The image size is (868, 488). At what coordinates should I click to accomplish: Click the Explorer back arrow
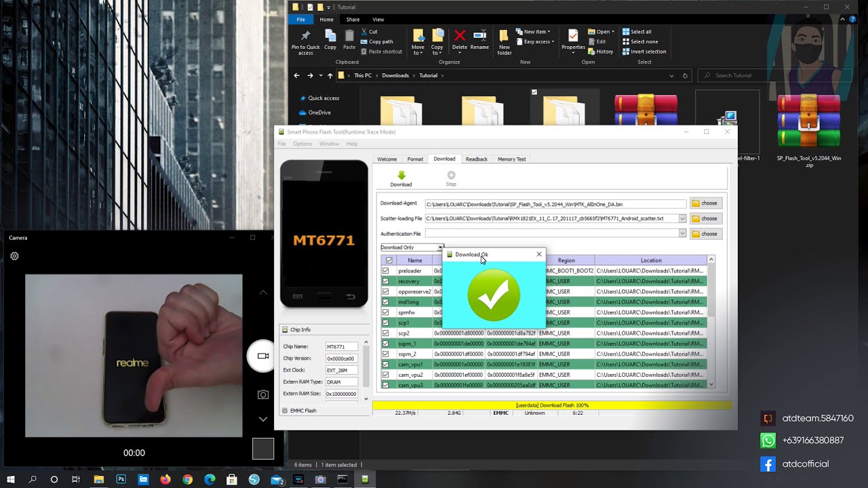[x=296, y=75]
